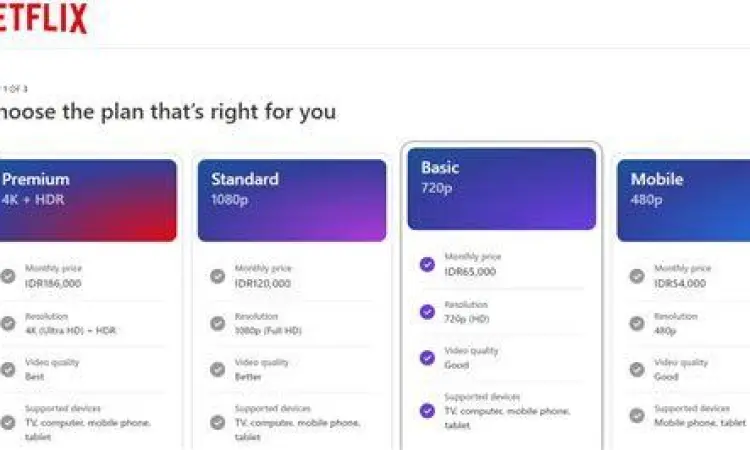Click the plan selection page heading
This screenshot has width=750, height=450.
click(x=168, y=111)
